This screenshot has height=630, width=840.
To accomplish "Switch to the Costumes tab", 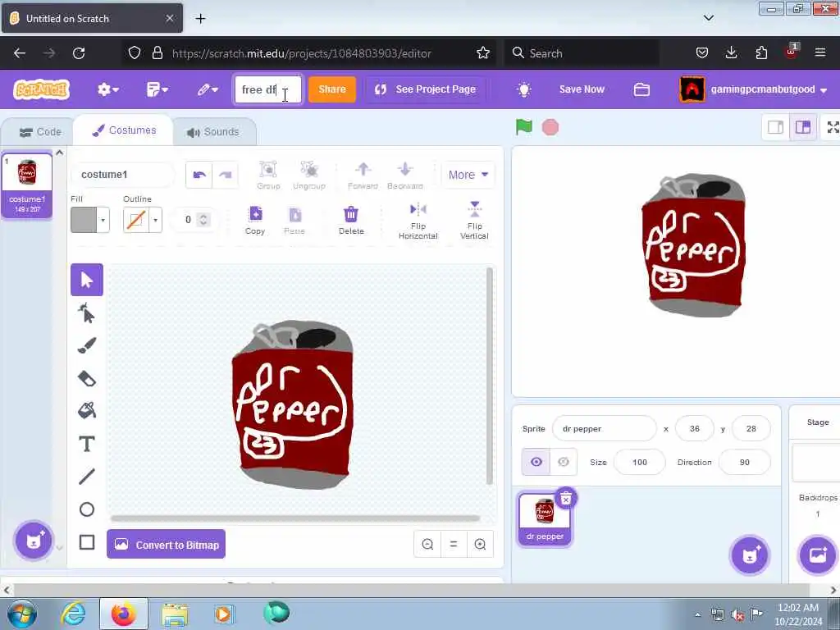I will (x=125, y=130).
